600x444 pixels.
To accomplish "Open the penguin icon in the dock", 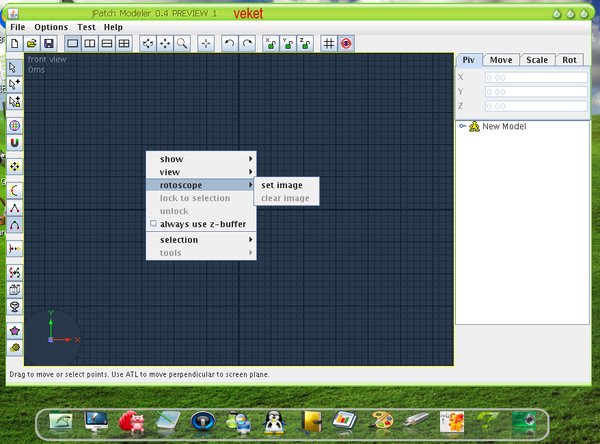I will coord(273,421).
